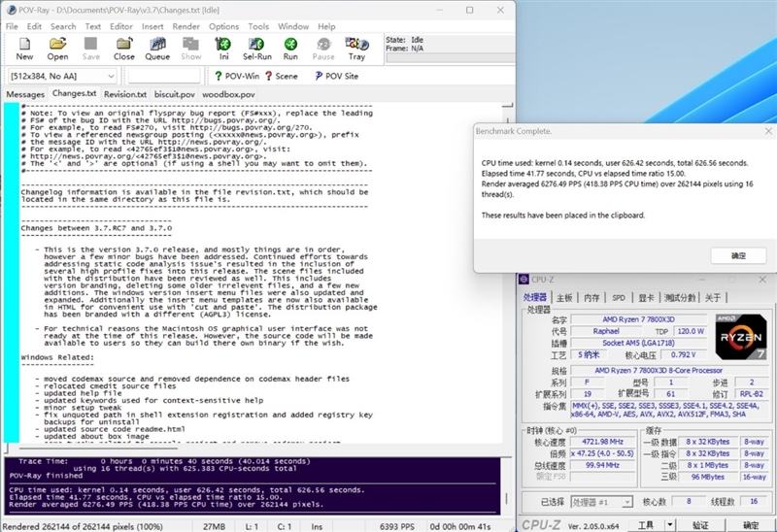
Task: Open the Window menu
Action: [x=293, y=26]
